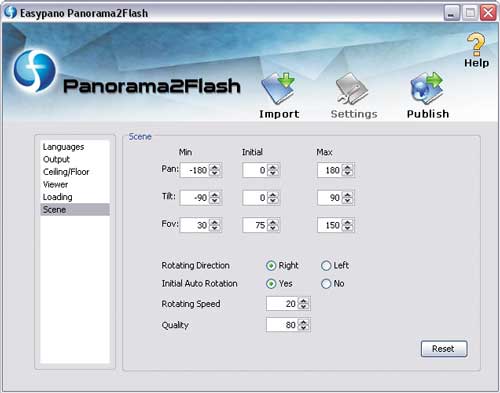This screenshot has height=393, width=500.
Task: Select the Scene settings category
Action: 75,209
